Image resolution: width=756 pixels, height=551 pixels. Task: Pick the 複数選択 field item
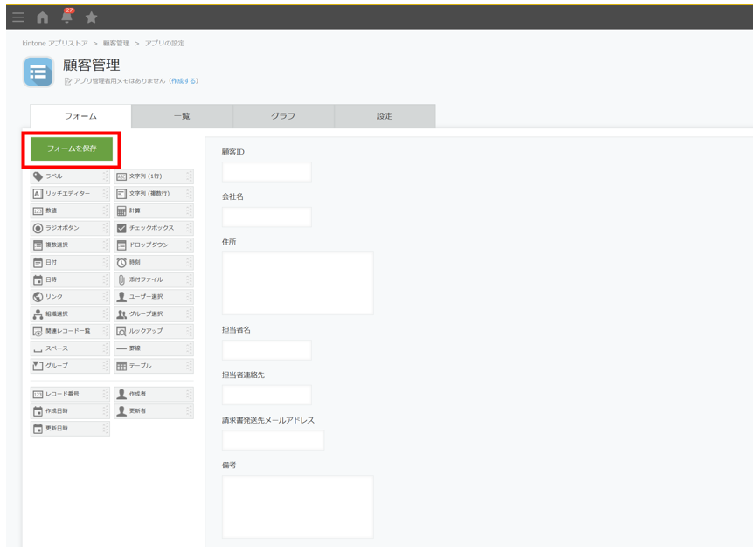click(66, 245)
